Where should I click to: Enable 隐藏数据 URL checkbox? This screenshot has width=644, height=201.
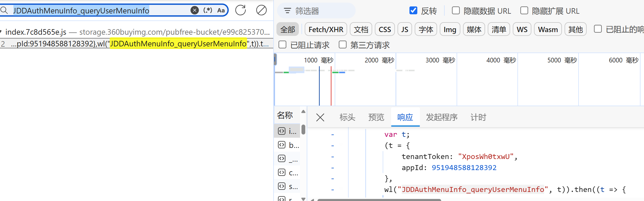(x=456, y=11)
